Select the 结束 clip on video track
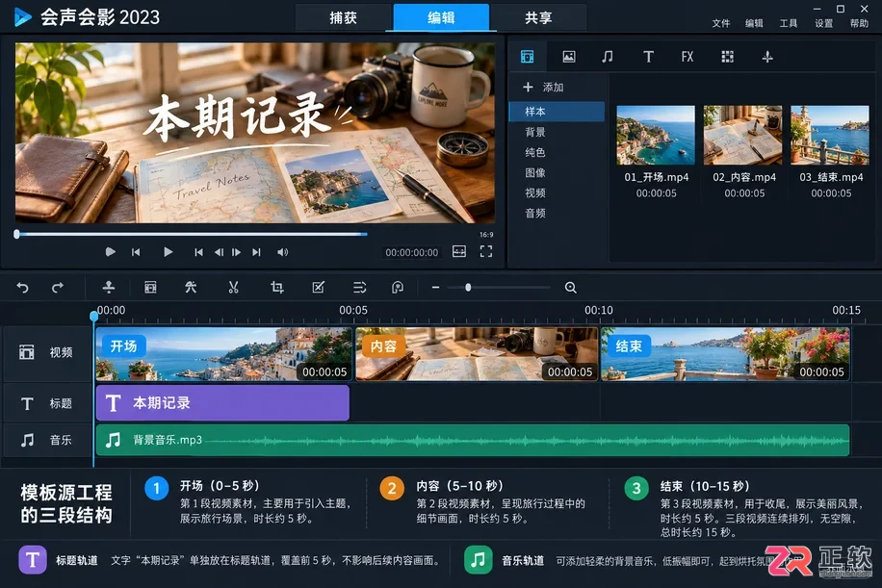 [x=725, y=354]
